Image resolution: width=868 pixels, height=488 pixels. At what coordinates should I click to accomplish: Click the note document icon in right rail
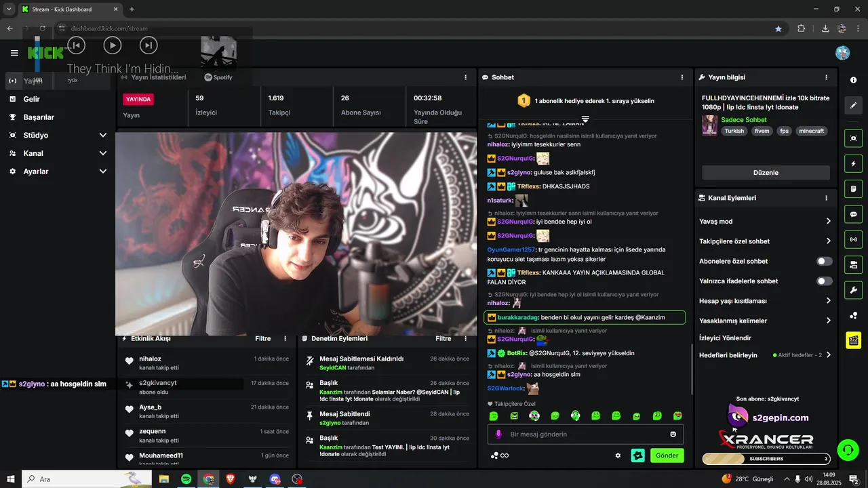pyautogui.click(x=853, y=188)
